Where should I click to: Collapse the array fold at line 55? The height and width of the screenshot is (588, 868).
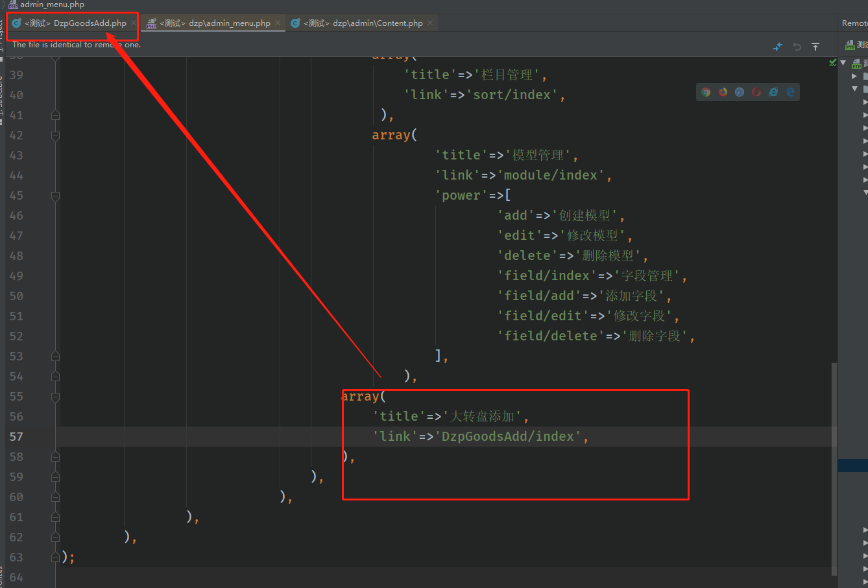56,397
